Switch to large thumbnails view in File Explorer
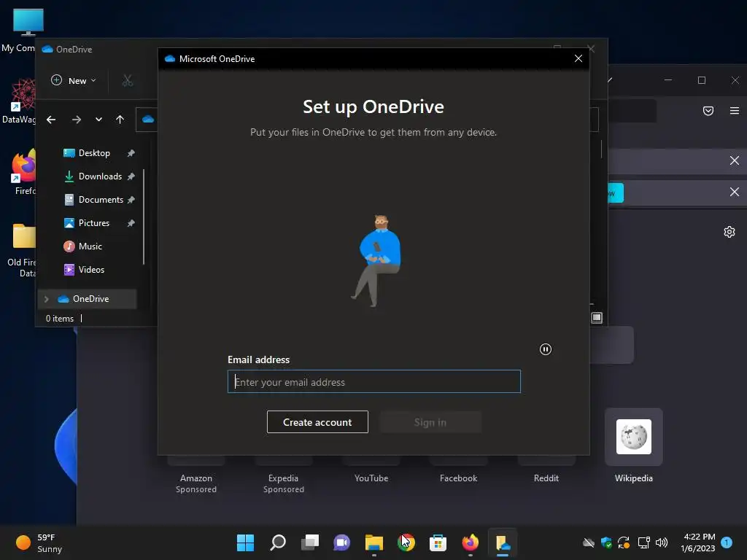This screenshot has width=747, height=560. coord(597,318)
